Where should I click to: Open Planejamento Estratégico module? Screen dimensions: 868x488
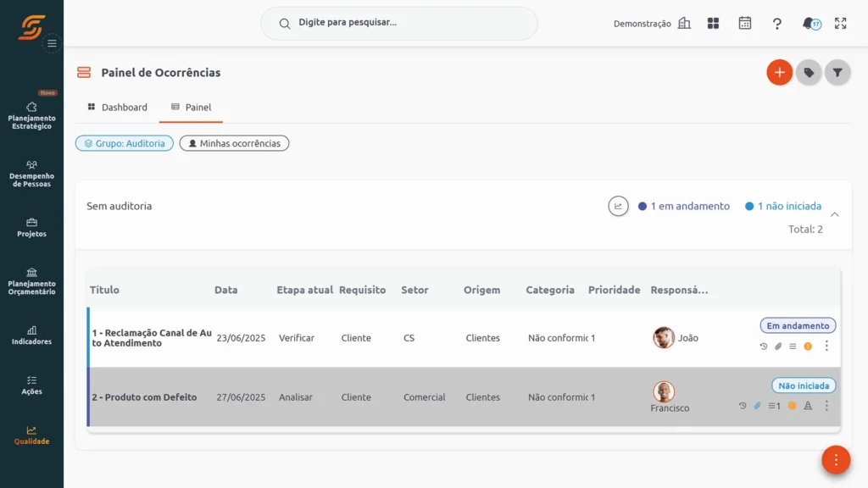31,115
